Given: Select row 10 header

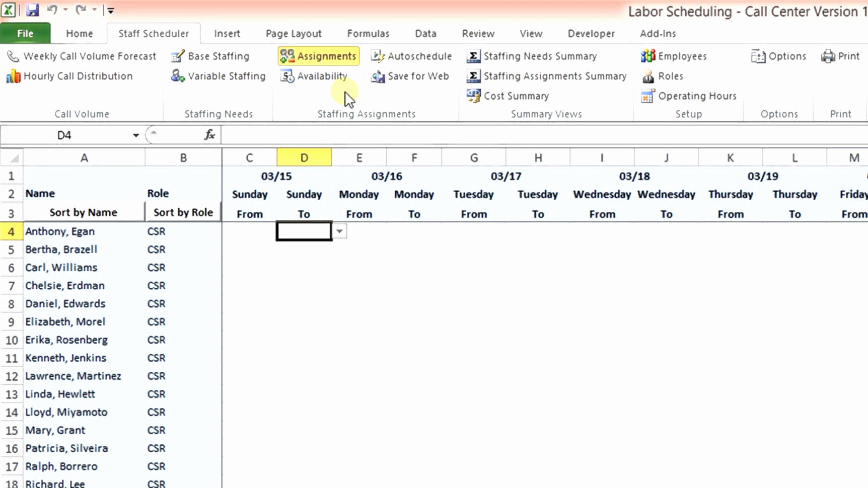Looking at the screenshot, I should (x=11, y=340).
